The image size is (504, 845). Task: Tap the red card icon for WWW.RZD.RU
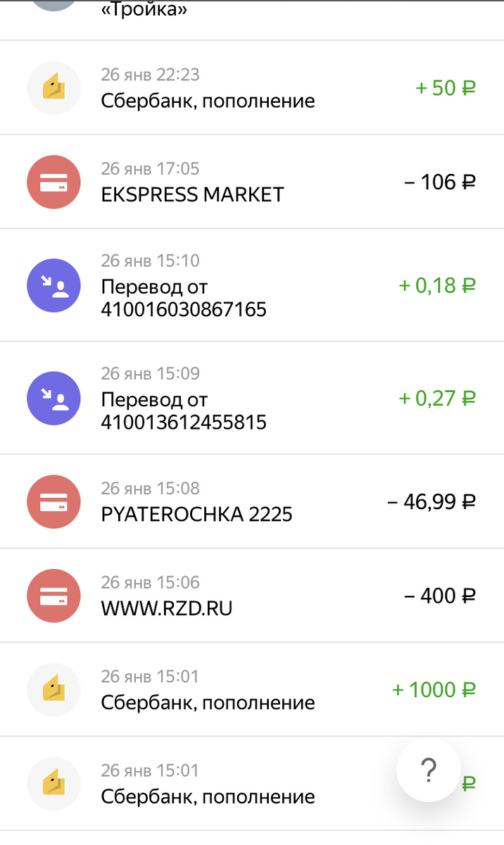[53, 595]
